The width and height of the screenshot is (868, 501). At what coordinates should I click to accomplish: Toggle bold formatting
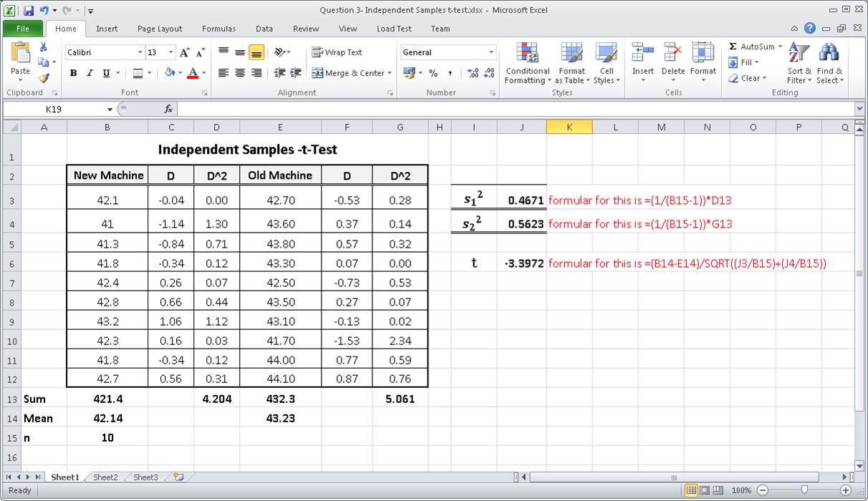click(73, 73)
